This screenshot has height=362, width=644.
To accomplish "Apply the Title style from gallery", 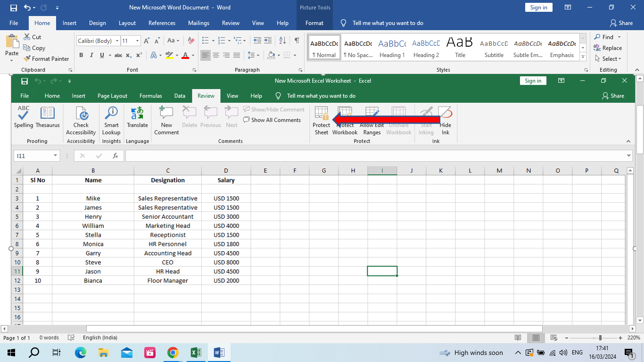I will [x=460, y=49].
